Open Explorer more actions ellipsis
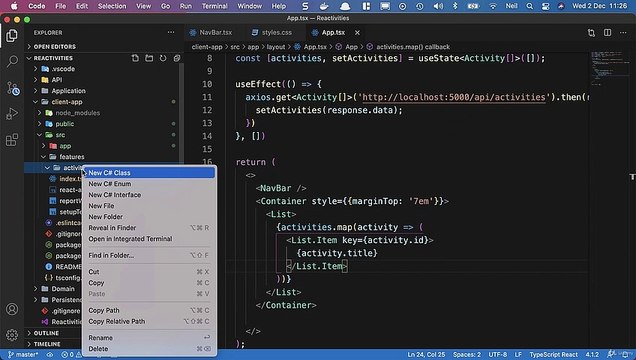 171,32
